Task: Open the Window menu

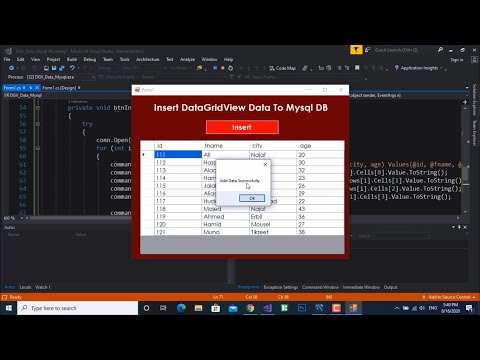Action: [209, 59]
